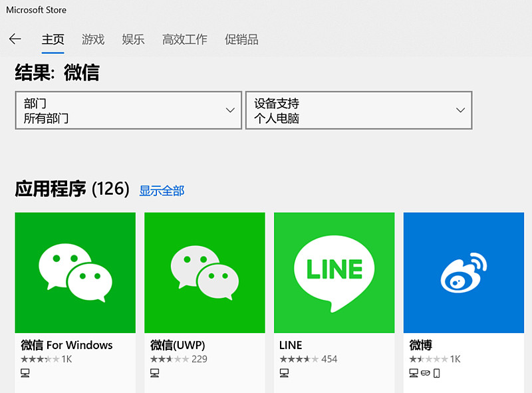Viewport: 532px width, 393px height.
Task: Click the mixed reality headset icon under 微博
Action: [x=426, y=373]
